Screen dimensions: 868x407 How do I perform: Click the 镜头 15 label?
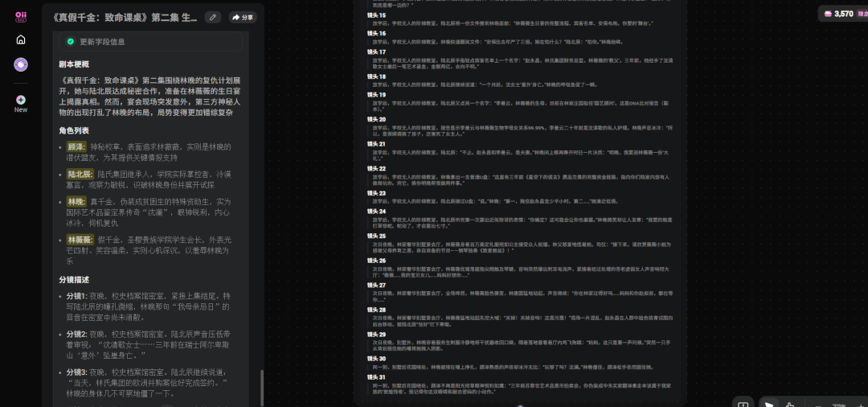376,15
